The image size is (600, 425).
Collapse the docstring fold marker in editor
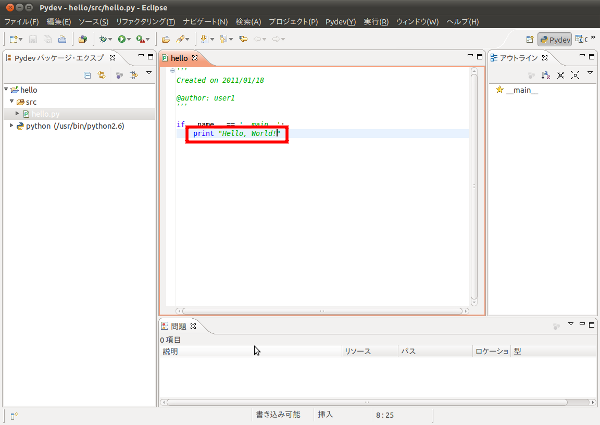[172, 70]
